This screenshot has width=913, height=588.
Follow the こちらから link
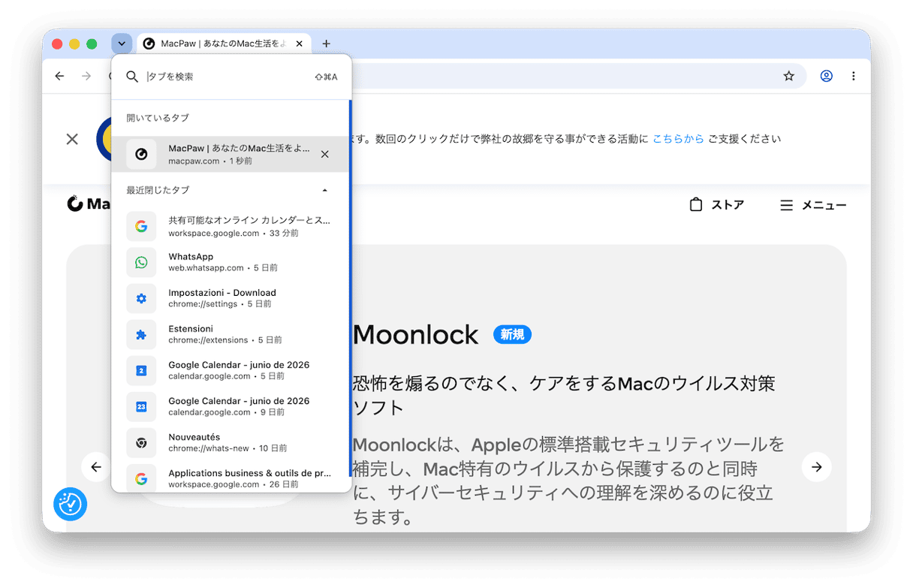pos(678,139)
